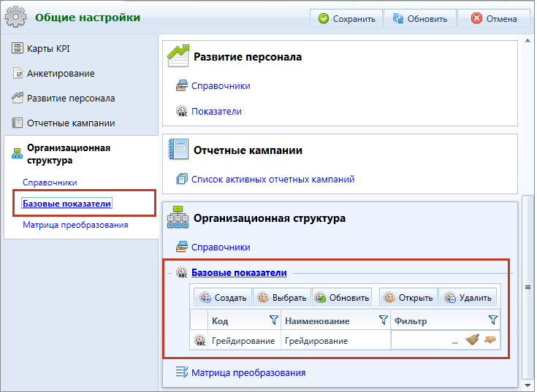Open Базовые показатели link in the sidebar
Image resolution: width=537 pixels, height=392 pixels.
66,204
